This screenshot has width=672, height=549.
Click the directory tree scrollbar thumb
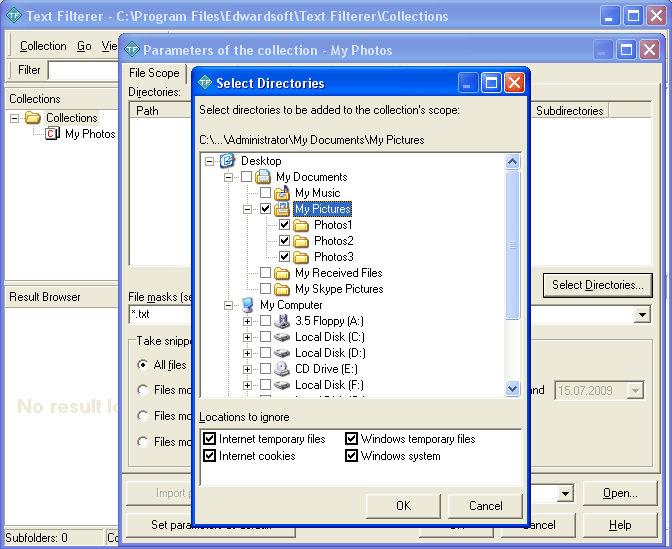point(513,245)
